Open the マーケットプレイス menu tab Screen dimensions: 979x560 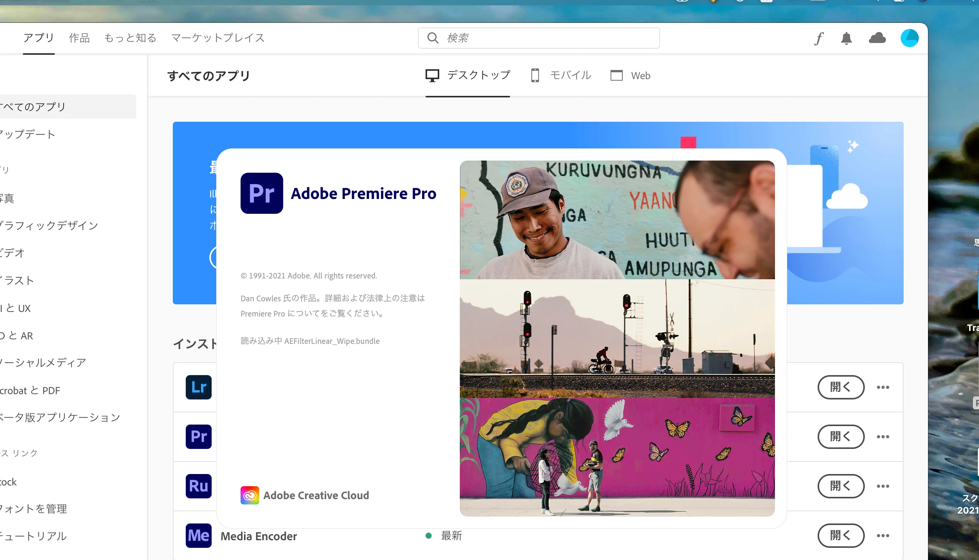tap(218, 38)
